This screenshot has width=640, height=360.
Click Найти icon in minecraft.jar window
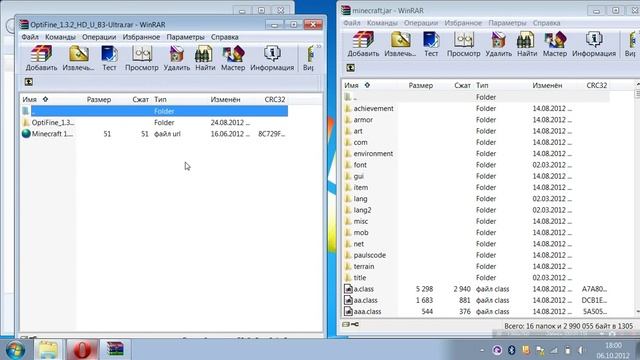coord(527,44)
